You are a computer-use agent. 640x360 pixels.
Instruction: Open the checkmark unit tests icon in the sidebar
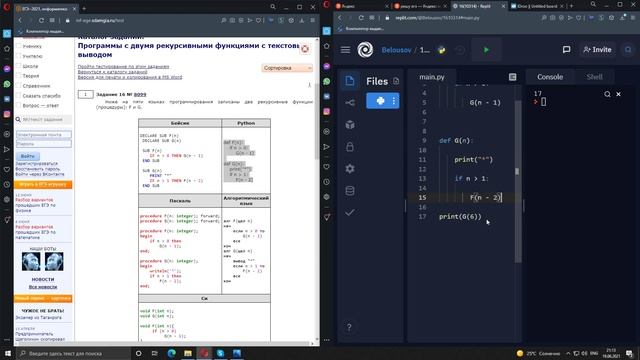pos(350,212)
